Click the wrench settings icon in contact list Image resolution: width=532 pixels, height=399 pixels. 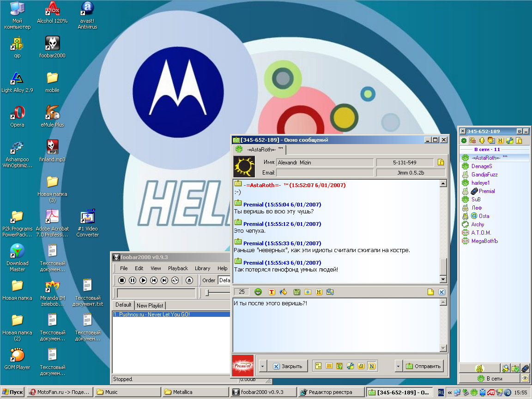(509, 140)
